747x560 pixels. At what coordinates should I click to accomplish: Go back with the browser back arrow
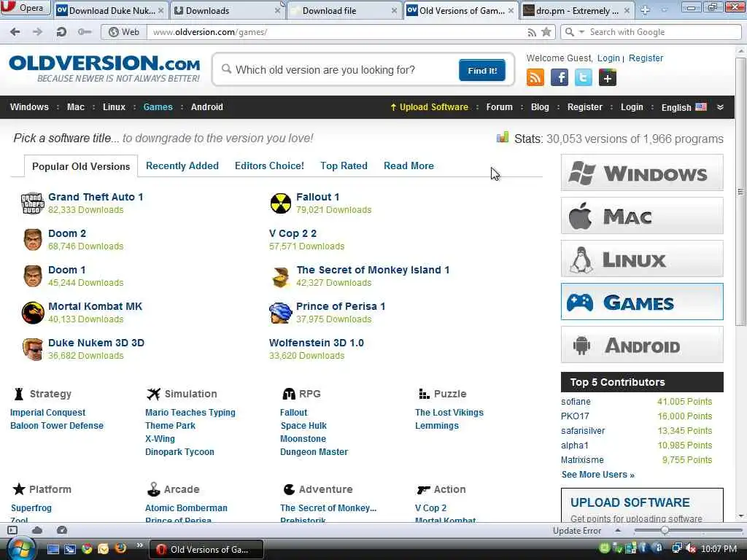pyautogui.click(x=15, y=32)
